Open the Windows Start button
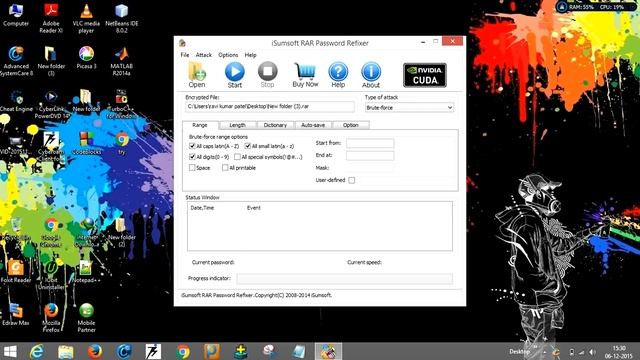Image resolution: width=640 pixels, height=360 pixels. click(10, 351)
